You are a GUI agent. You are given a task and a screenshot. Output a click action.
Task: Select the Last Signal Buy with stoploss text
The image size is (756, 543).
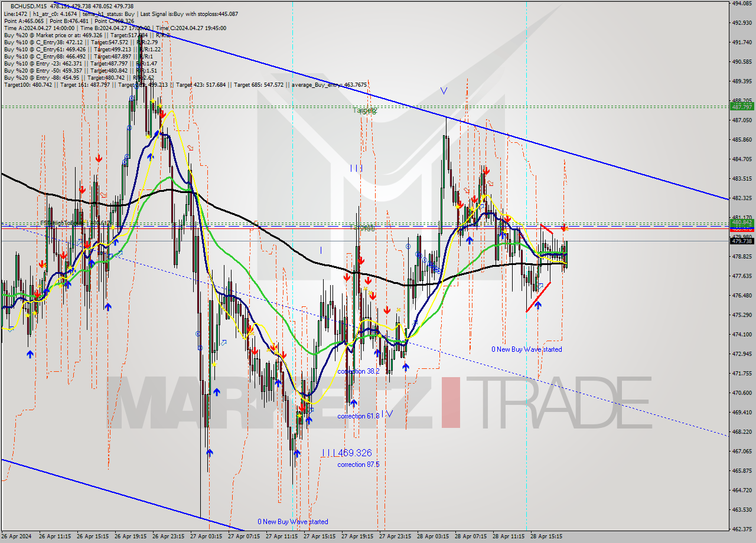[190, 14]
